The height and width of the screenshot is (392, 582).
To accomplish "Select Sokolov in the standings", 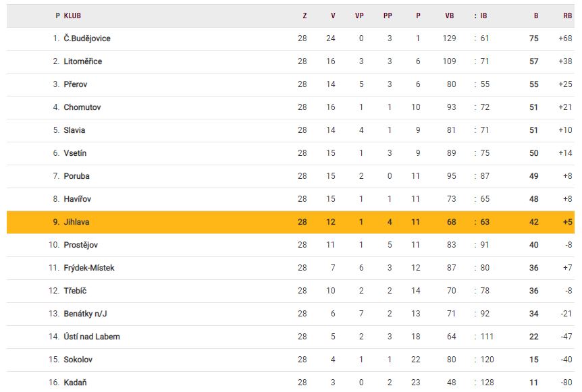I will tap(78, 360).
